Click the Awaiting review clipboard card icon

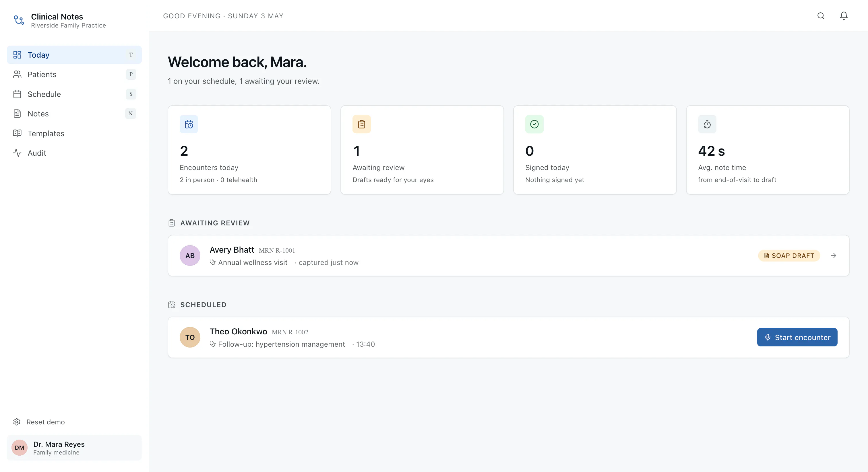pyautogui.click(x=362, y=124)
